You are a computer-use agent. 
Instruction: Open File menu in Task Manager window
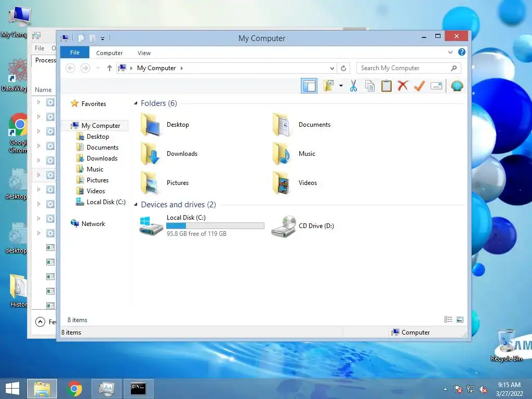coord(39,48)
